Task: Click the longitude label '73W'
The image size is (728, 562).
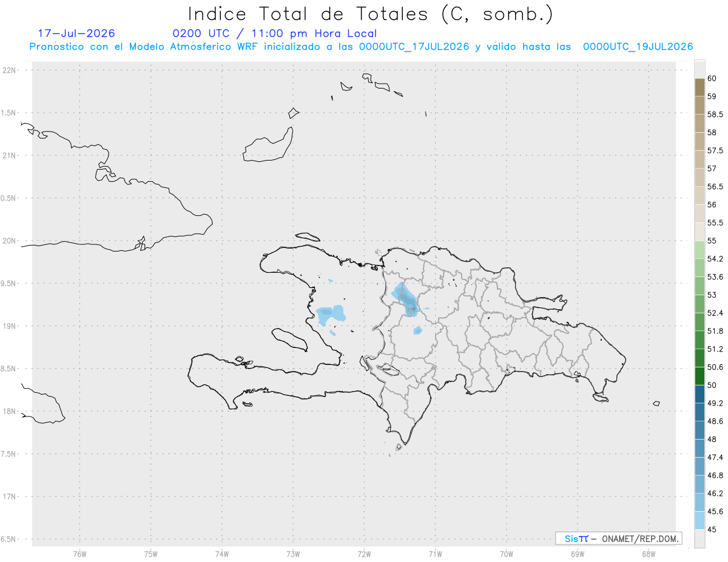Action: coord(293,554)
